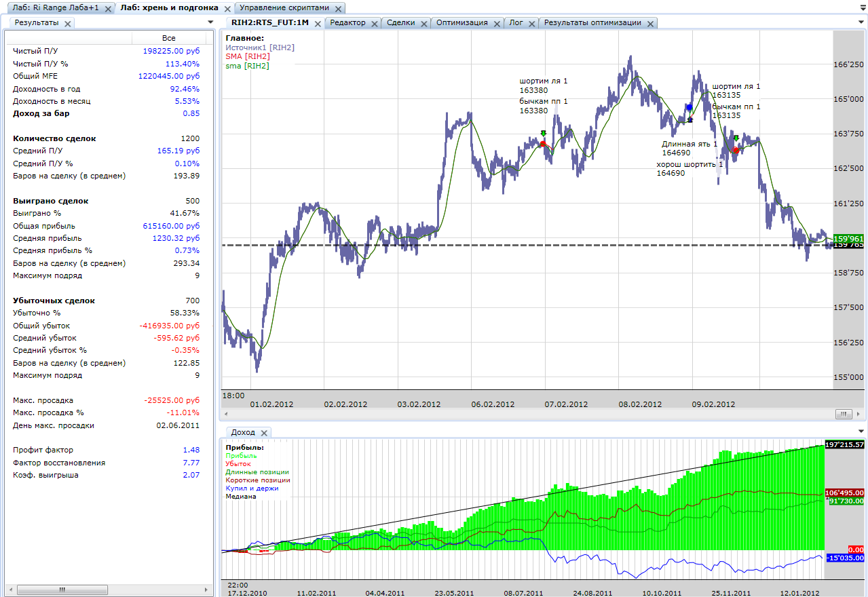868x597 pixels.
Task: Switch to the Управление скриптами tab
Action: point(284,8)
